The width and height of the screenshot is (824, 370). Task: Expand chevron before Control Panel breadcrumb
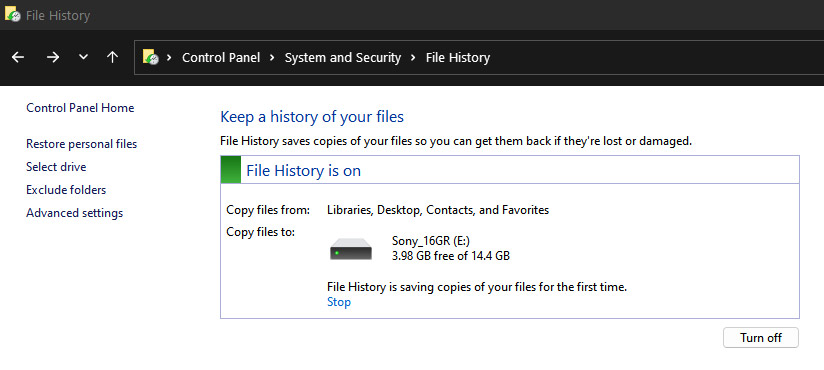(x=169, y=57)
